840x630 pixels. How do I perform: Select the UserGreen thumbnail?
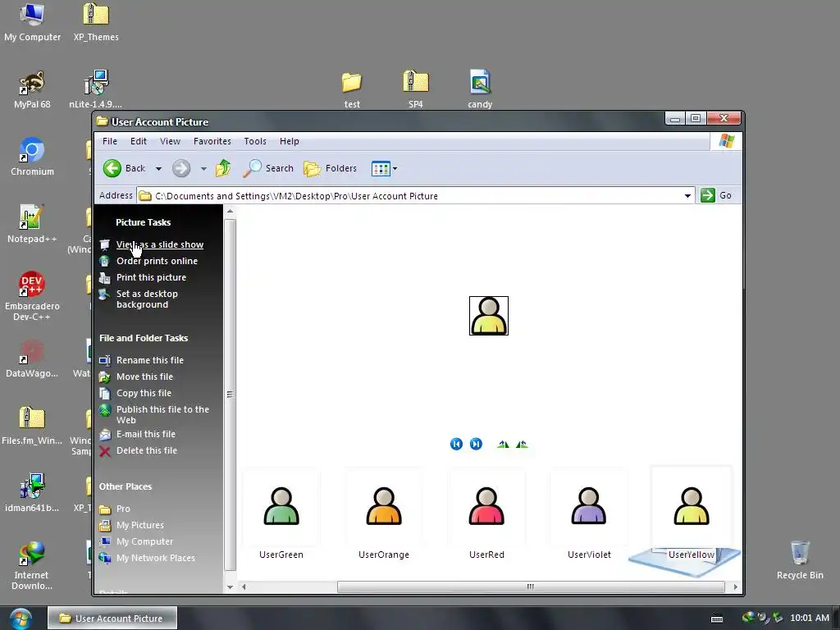pos(281,507)
